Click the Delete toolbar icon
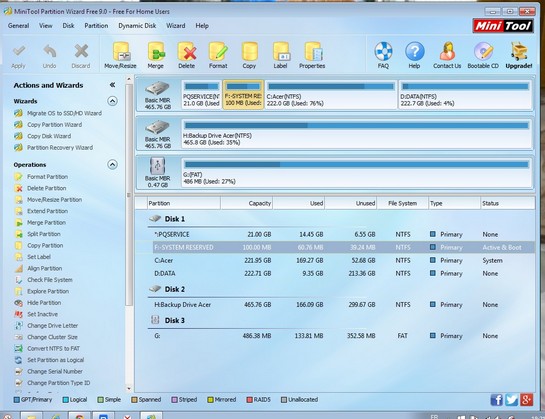 [187, 51]
